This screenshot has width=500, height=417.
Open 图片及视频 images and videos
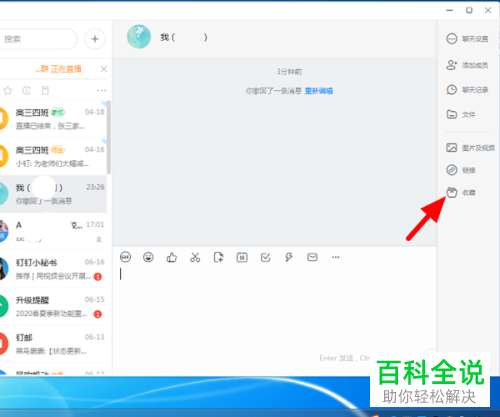470,148
